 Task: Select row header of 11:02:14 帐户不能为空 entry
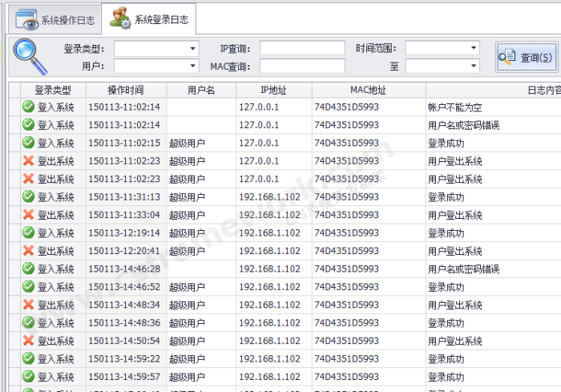[x=14, y=107]
